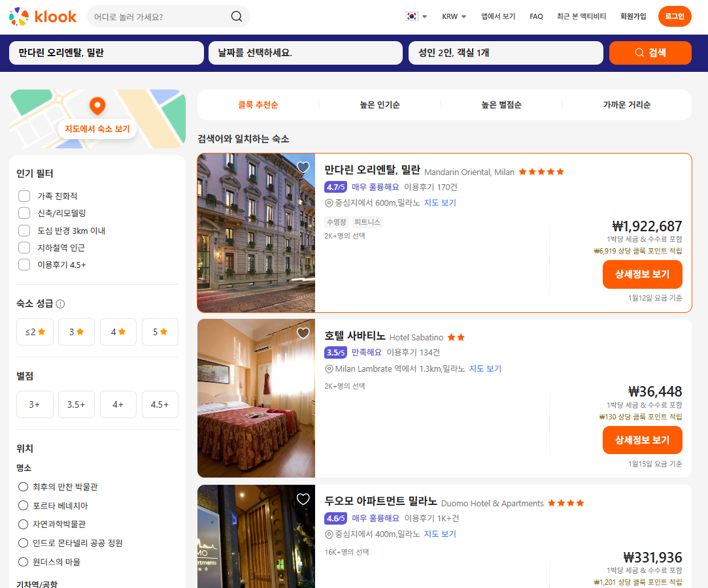Click the search magnifier icon in header
The image size is (708, 588).
point(237,17)
